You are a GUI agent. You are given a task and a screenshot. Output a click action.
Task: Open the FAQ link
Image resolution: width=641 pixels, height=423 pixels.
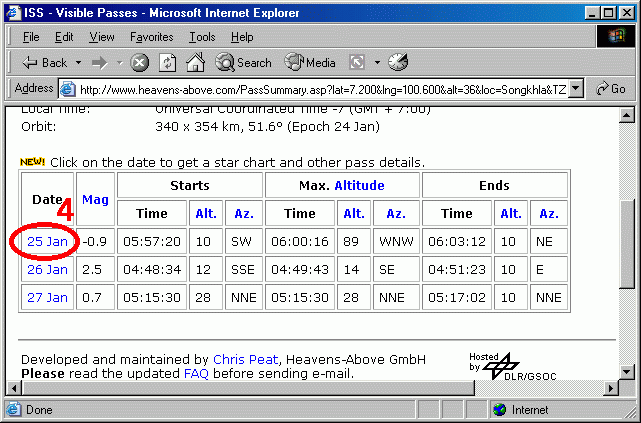coord(196,374)
